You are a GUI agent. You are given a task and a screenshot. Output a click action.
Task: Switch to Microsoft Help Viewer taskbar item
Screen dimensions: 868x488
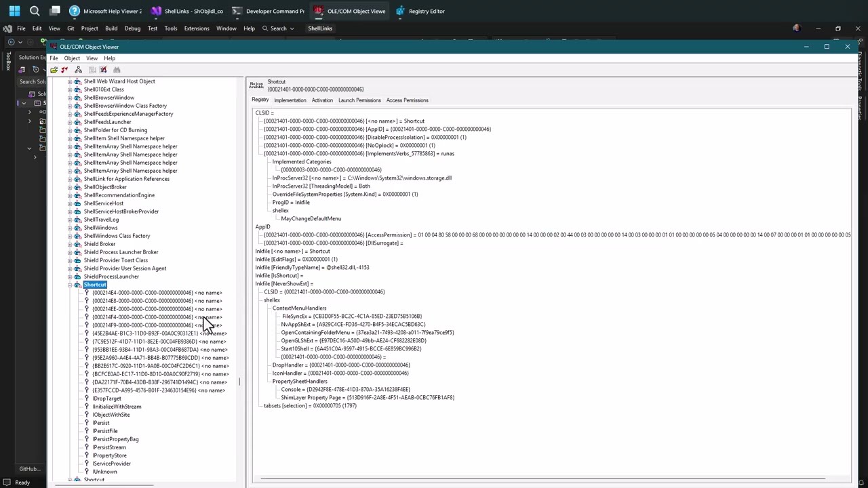[x=106, y=11]
